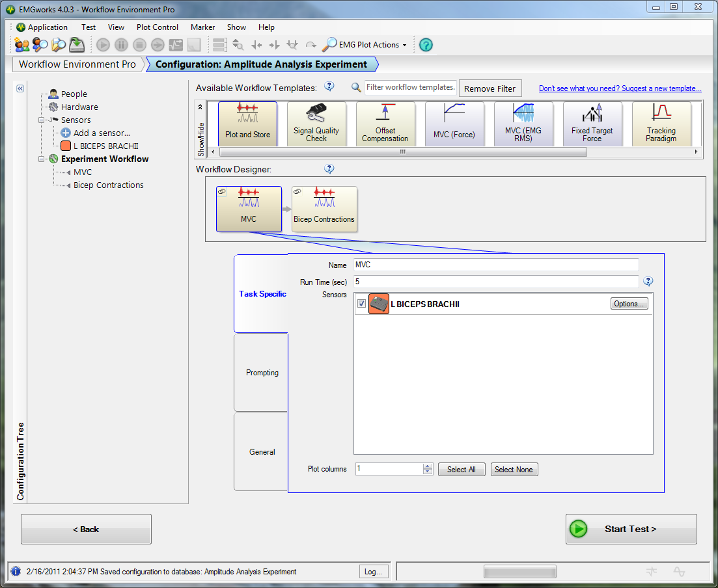718x588 pixels.
Task: Switch to the Prompting tab
Action: (x=262, y=373)
